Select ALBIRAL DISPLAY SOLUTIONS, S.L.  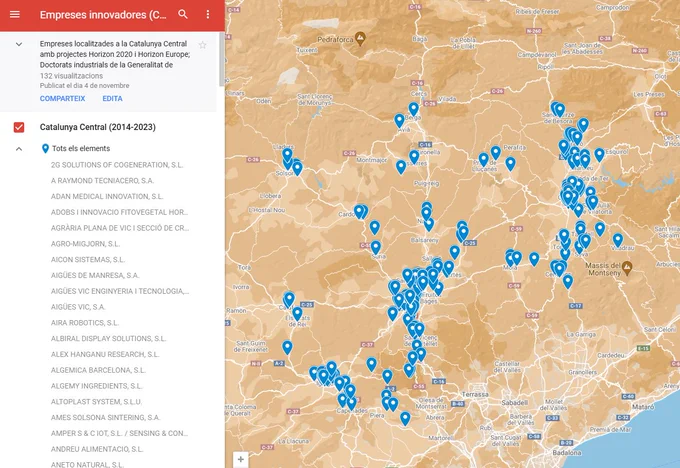click(x=108, y=338)
